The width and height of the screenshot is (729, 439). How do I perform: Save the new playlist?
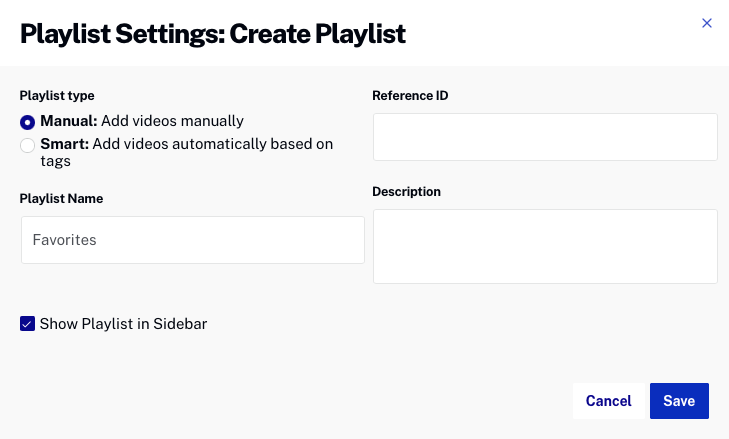point(679,401)
